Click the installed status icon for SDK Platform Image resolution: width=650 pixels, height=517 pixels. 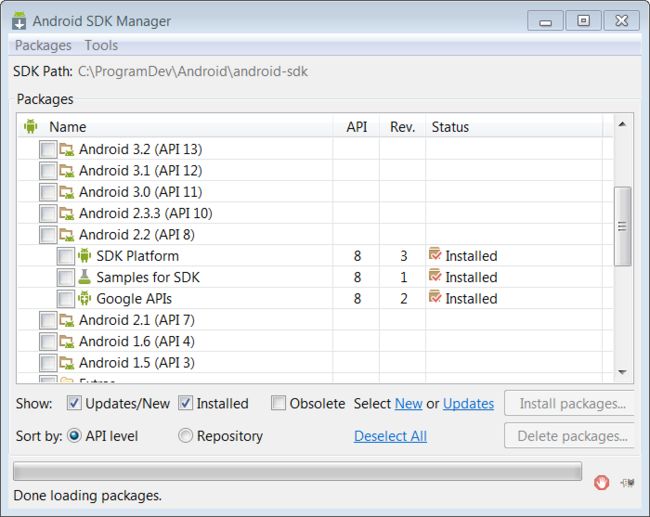point(435,254)
